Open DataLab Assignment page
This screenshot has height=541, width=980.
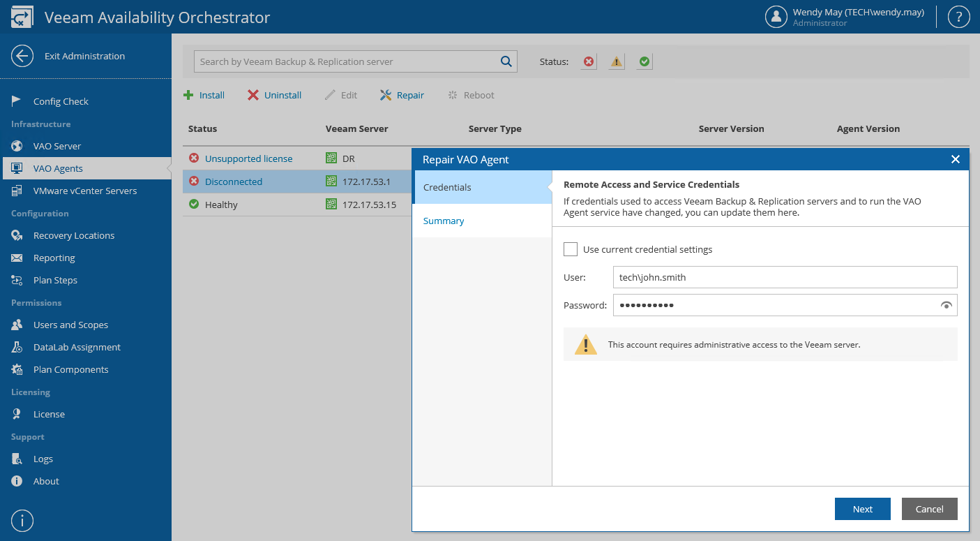coord(77,347)
